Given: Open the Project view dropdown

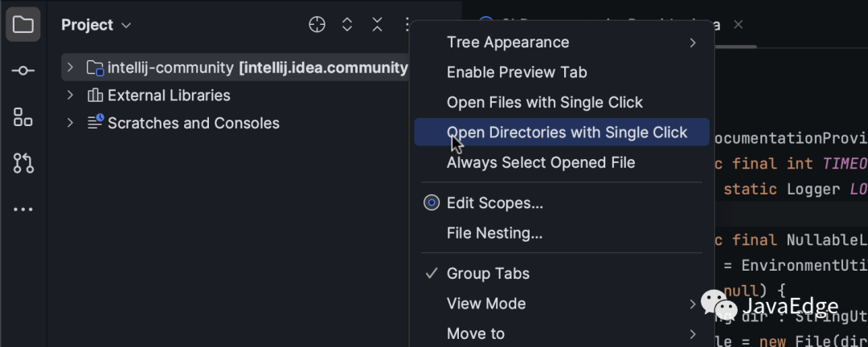Looking at the screenshot, I should pos(96,25).
